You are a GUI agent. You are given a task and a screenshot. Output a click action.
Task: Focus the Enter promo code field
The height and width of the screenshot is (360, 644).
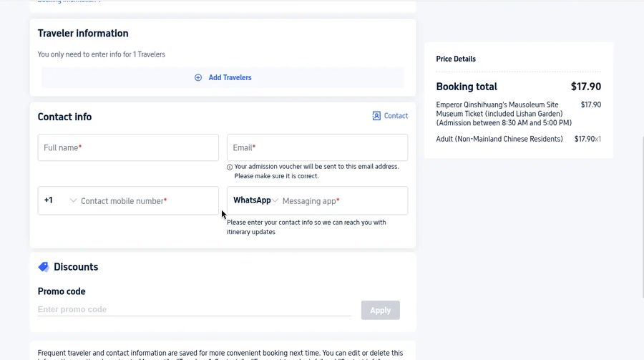(x=194, y=309)
